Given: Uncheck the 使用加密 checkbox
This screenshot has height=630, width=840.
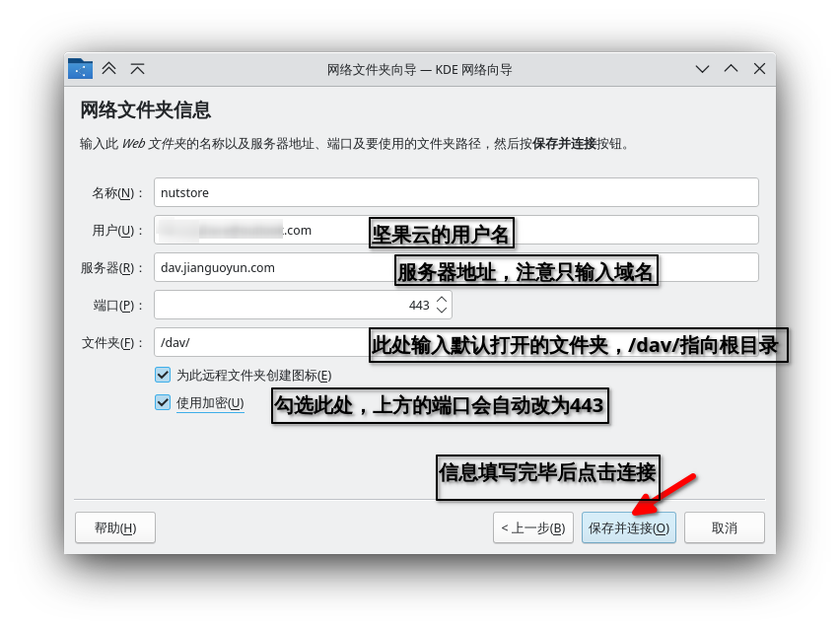Looking at the screenshot, I should point(163,402).
